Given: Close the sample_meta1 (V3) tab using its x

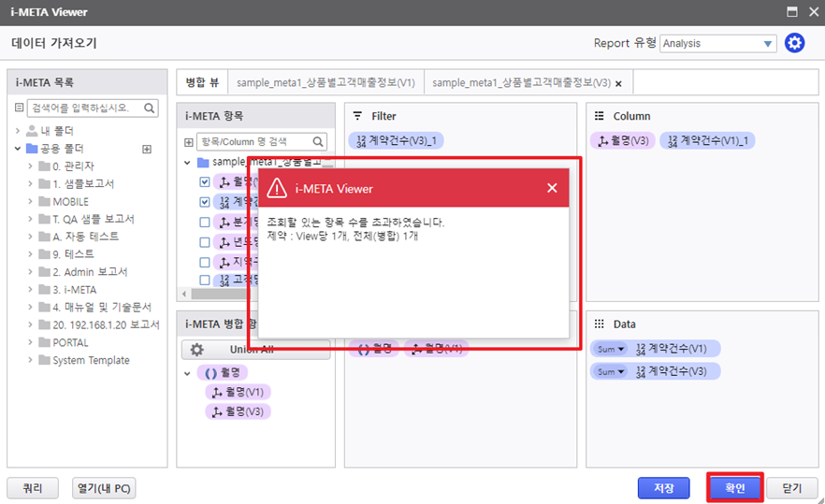Looking at the screenshot, I should 618,83.
